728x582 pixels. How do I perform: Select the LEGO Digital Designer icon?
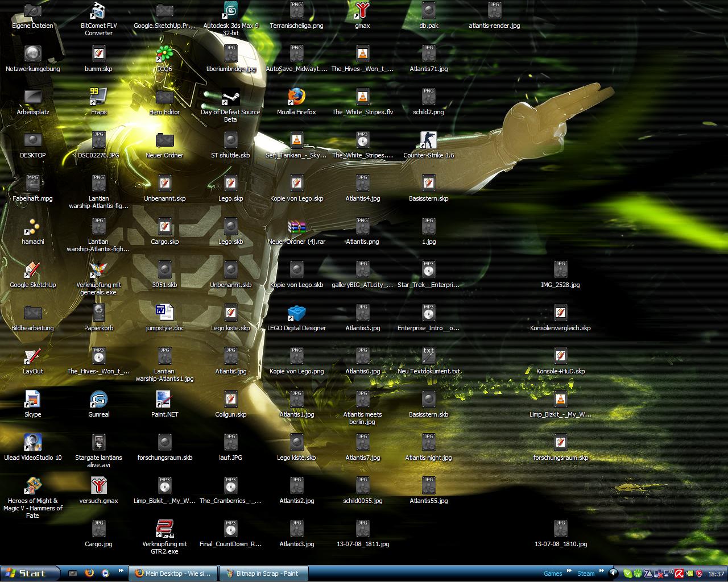coord(296,313)
